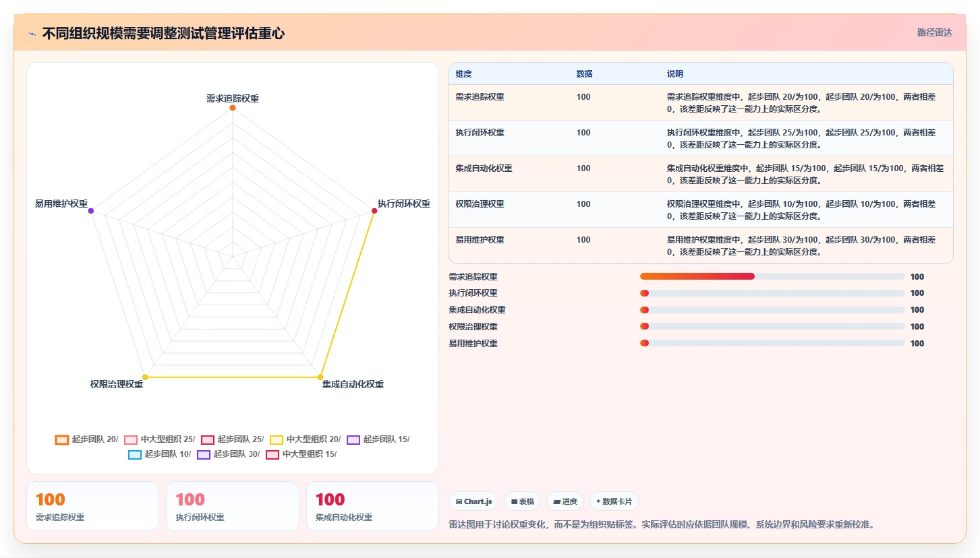Click the orange radar point at 需求追踪权重
The width and height of the screenshot is (980, 558).
coord(233,108)
